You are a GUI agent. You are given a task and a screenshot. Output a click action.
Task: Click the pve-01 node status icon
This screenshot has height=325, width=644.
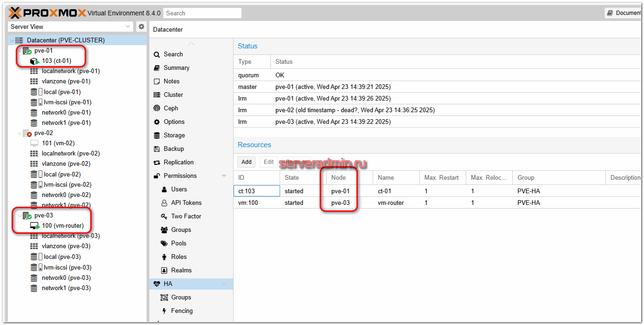tap(27, 51)
